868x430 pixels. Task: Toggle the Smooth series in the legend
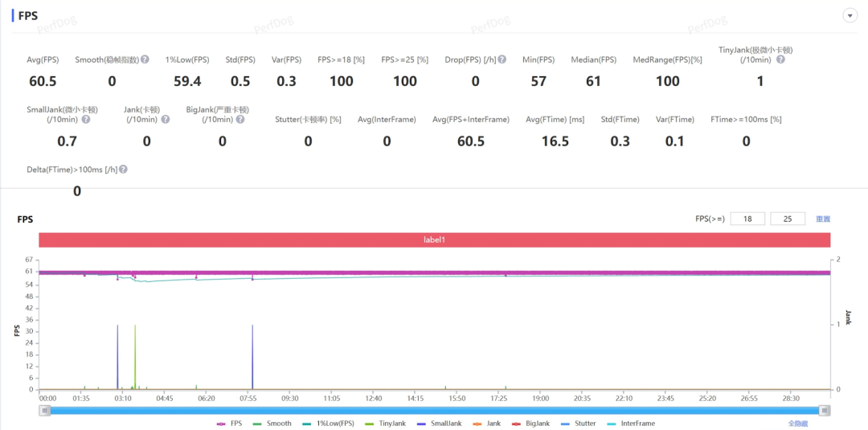coord(272,424)
